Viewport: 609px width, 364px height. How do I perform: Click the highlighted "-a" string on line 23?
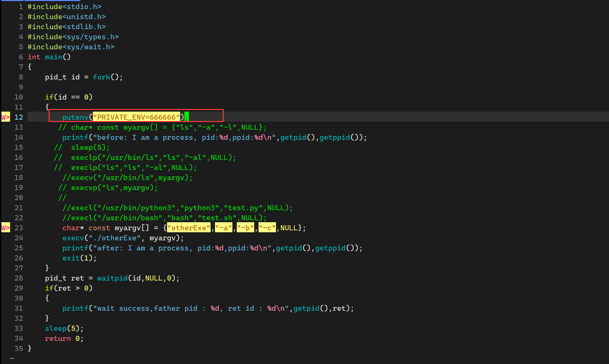click(224, 228)
